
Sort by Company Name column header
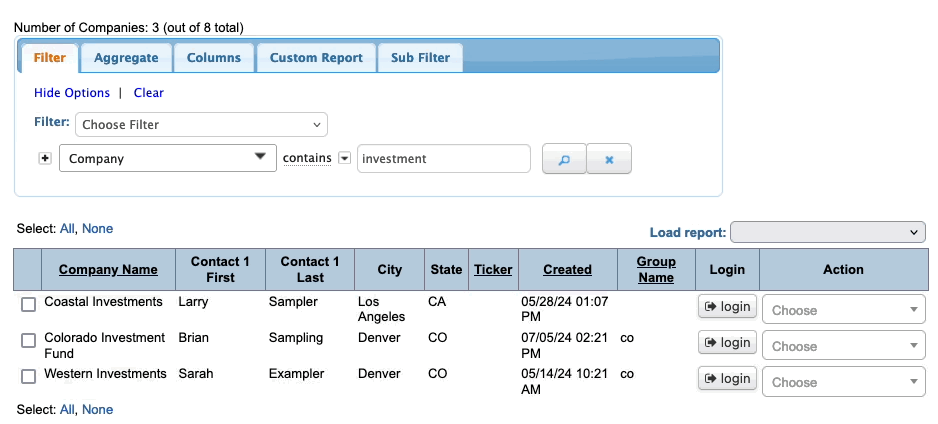pyautogui.click(x=108, y=269)
